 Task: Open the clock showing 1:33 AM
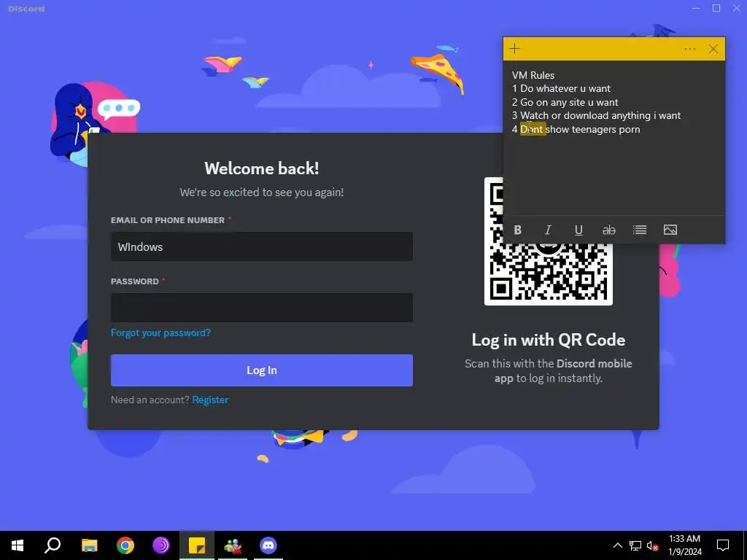coord(684,545)
